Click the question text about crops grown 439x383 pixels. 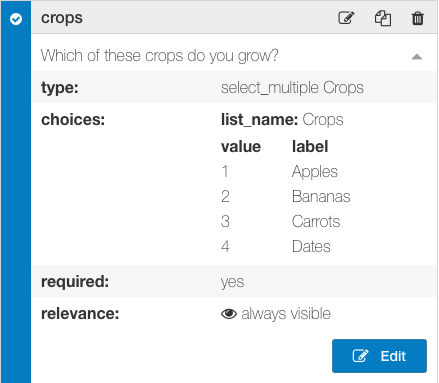[x=159, y=56]
